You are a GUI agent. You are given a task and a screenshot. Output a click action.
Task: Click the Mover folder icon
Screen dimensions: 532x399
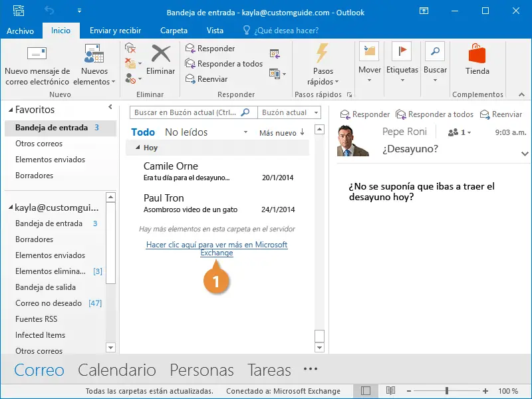pos(369,51)
